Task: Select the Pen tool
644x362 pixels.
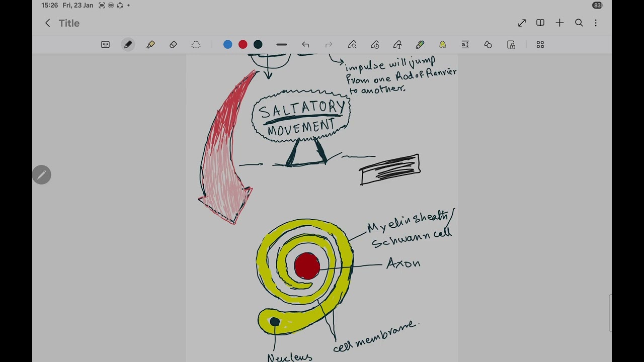Action: pyautogui.click(x=128, y=45)
